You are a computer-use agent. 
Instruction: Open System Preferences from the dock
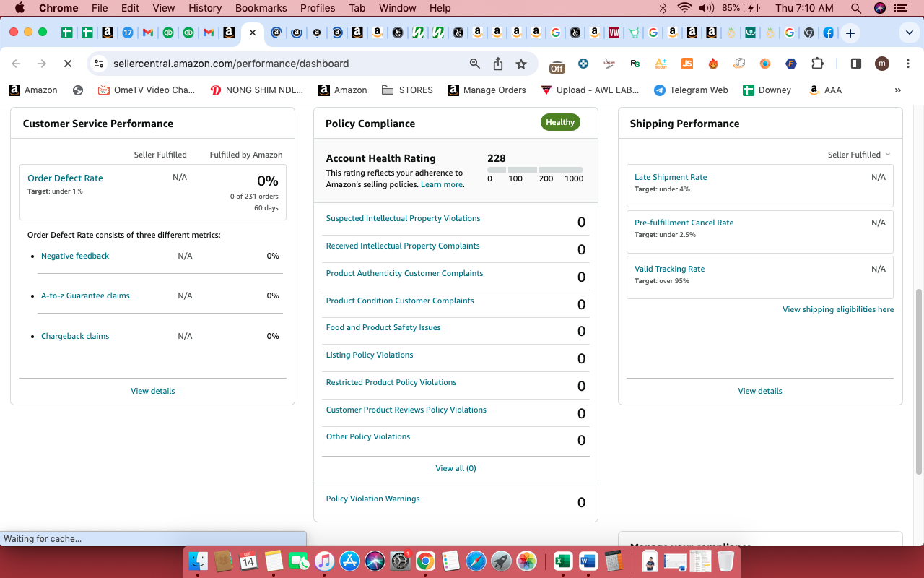tap(400, 561)
